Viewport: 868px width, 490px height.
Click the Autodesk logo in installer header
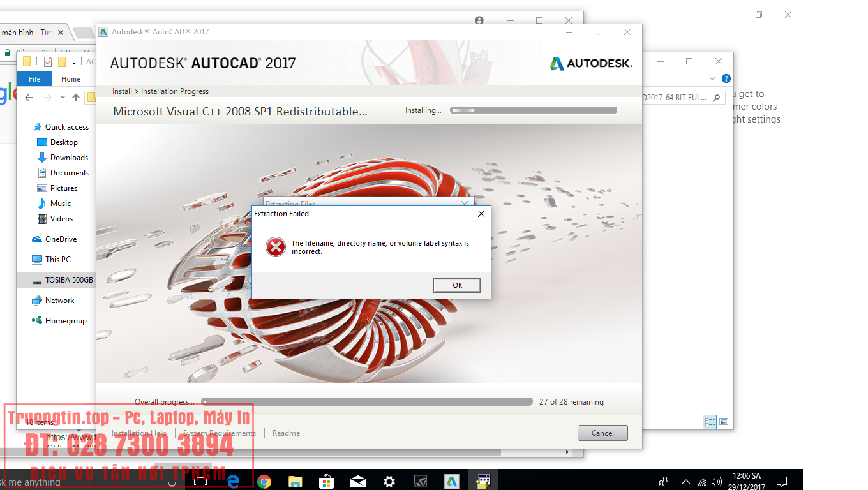pyautogui.click(x=591, y=63)
